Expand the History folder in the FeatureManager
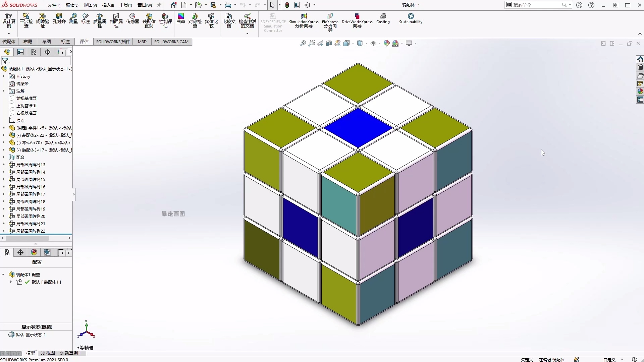The image size is (644, 362). pos(3,76)
